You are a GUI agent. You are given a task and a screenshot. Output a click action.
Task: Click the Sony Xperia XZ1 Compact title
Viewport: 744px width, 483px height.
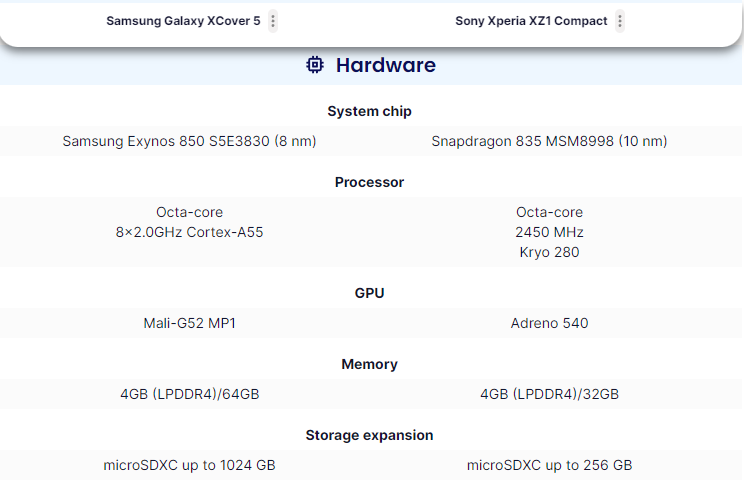531,21
